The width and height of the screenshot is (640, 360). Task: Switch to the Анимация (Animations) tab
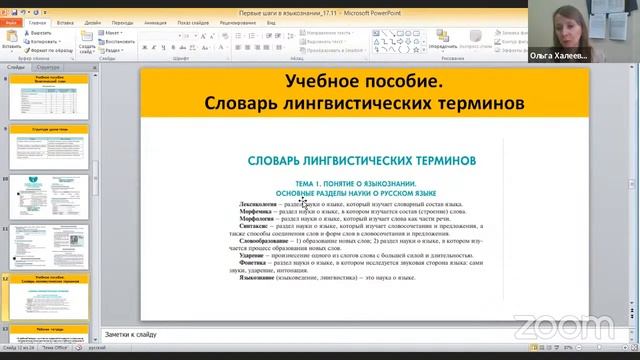click(155, 23)
